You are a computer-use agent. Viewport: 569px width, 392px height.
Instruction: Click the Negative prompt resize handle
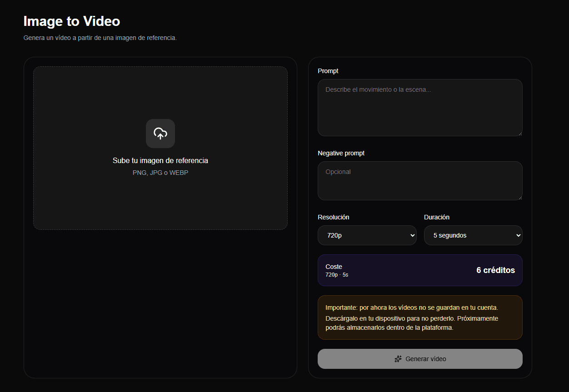519,197
